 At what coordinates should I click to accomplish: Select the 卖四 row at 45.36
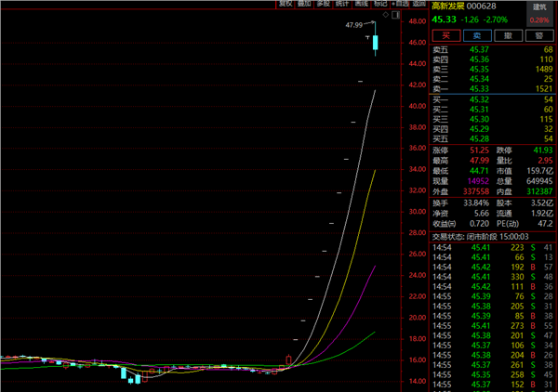(493, 59)
